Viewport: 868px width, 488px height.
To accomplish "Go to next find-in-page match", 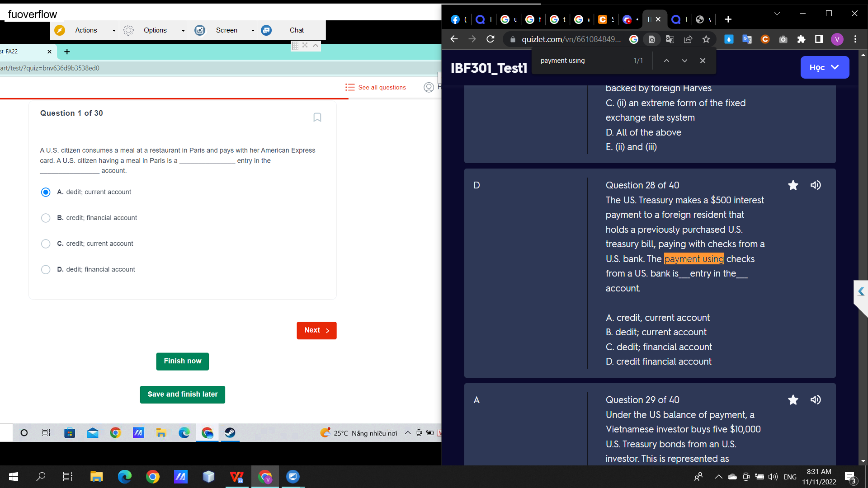I will tap(684, 61).
